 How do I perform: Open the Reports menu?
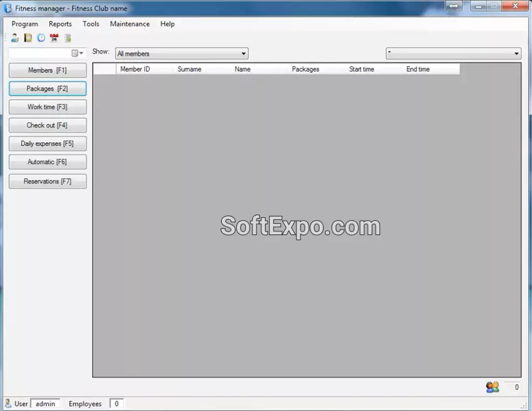pos(60,24)
